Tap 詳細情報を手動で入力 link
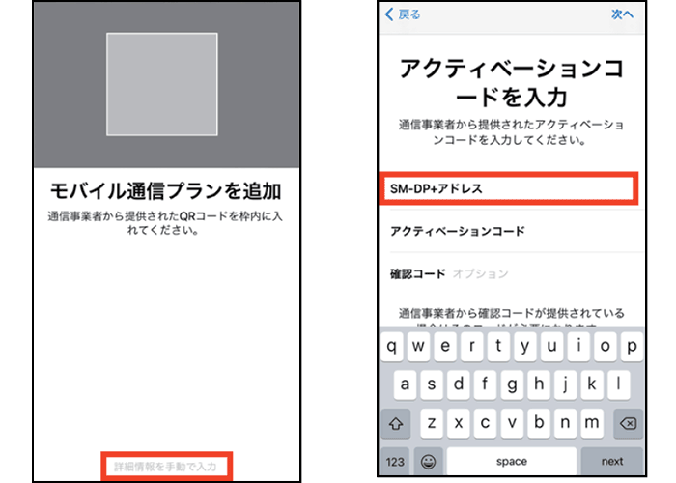 click(x=166, y=465)
